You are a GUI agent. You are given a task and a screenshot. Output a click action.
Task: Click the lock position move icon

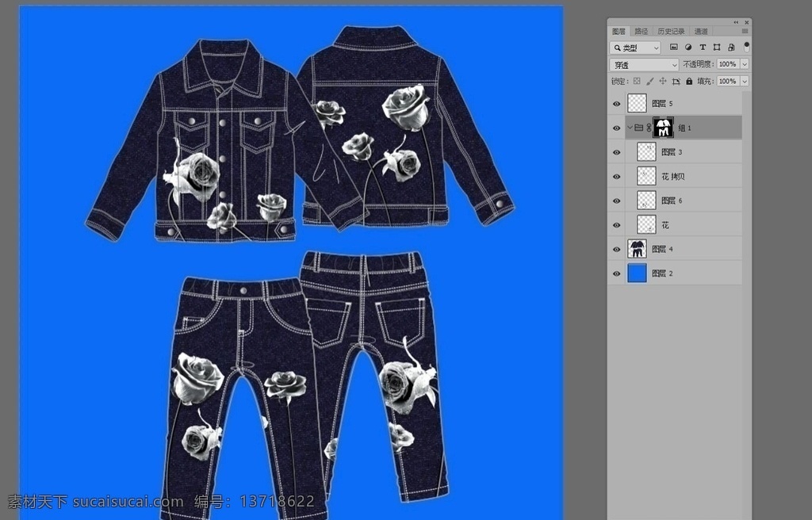click(x=663, y=82)
